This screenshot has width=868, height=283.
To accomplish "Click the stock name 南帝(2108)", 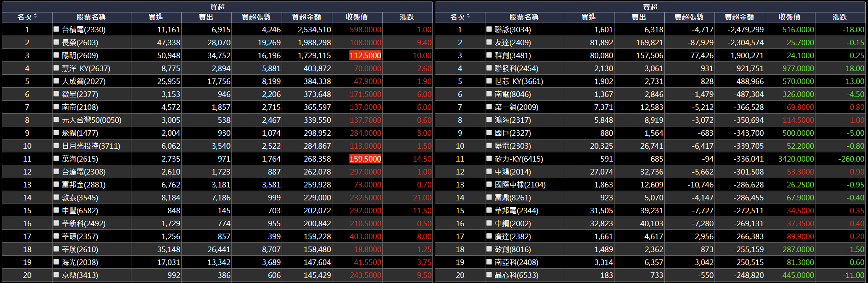I will [x=80, y=107].
